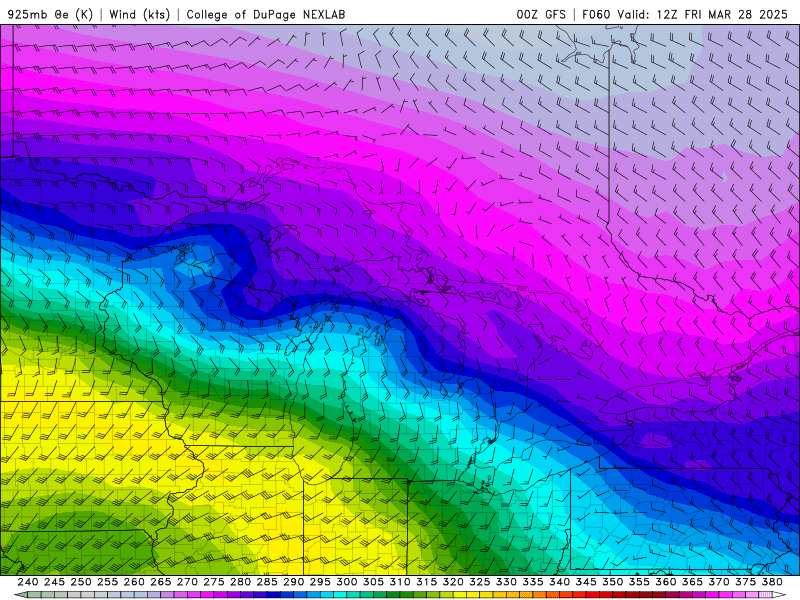
Task: Click the 310 legend value
Action: point(399,582)
